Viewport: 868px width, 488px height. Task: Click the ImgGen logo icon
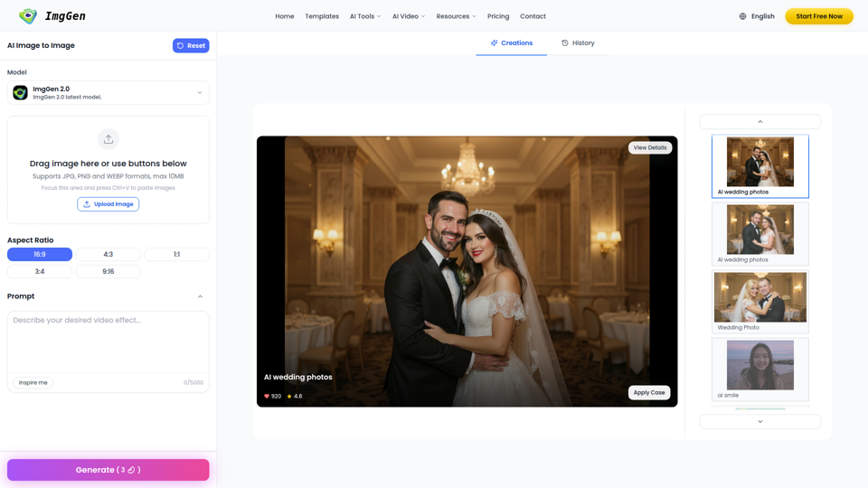28,16
